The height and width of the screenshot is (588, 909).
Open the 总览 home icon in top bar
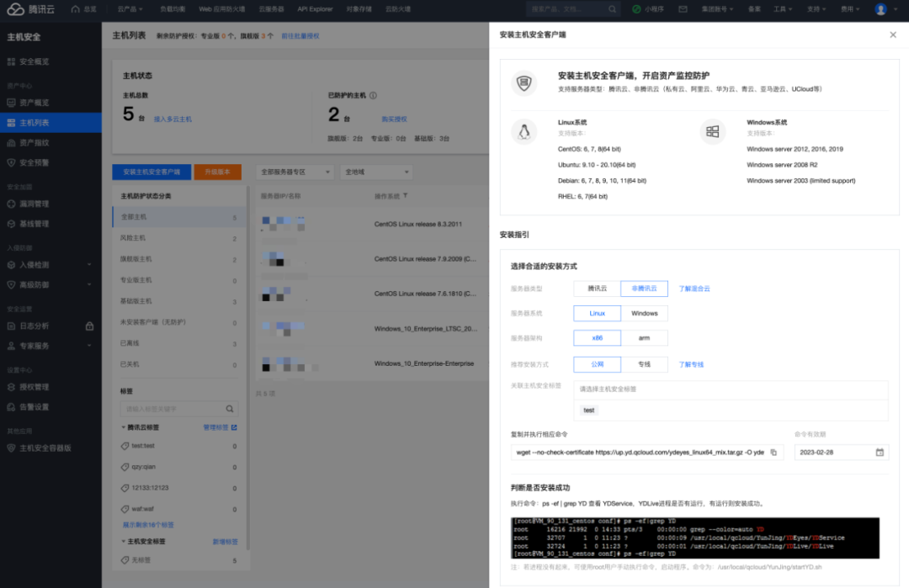pyautogui.click(x=76, y=9)
